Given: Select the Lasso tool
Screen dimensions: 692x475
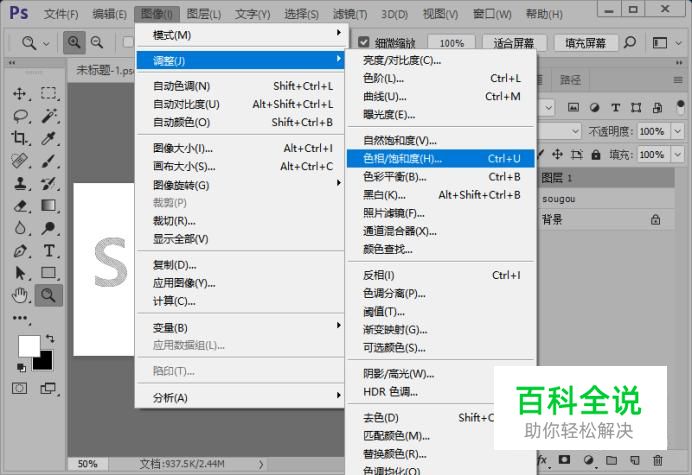Looking at the screenshot, I should [x=19, y=116].
